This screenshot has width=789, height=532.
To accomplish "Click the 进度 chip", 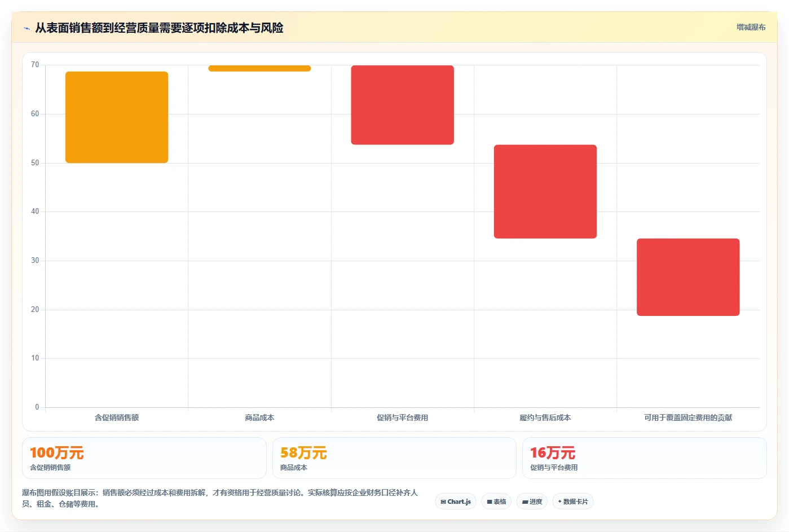I will tap(532, 502).
